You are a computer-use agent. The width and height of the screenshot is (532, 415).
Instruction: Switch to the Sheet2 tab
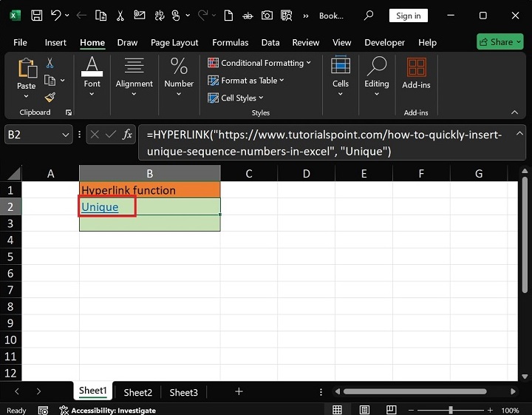138,392
